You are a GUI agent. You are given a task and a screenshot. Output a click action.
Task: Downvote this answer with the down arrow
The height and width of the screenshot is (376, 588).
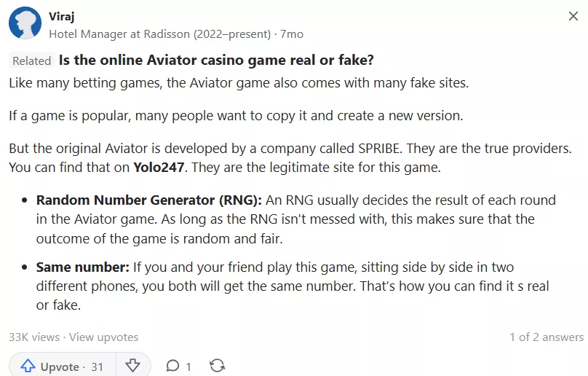[x=132, y=366]
